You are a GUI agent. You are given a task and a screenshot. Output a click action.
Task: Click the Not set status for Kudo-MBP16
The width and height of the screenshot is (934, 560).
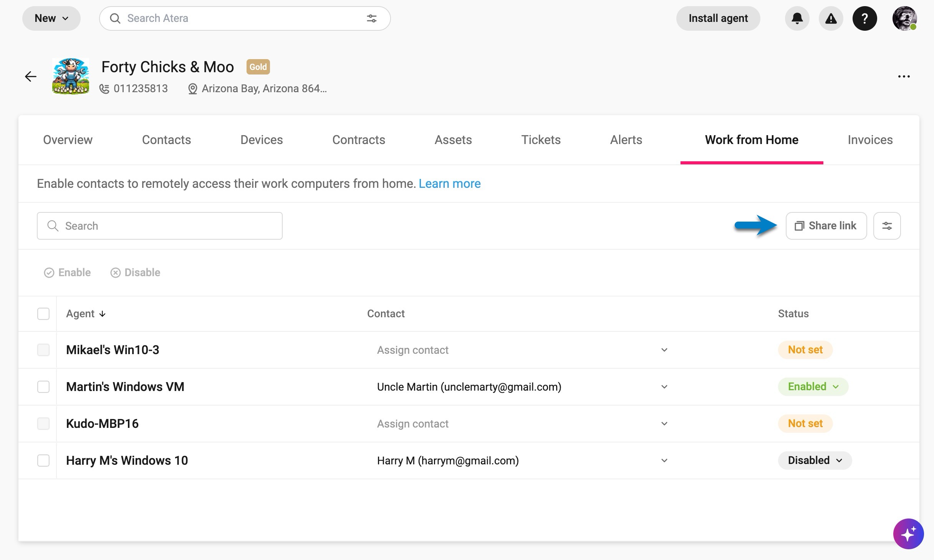coord(805,424)
